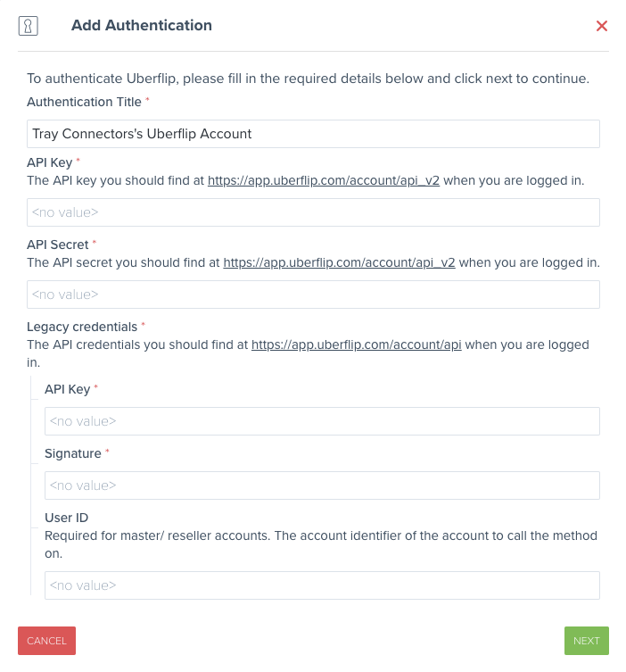This screenshot has width=626, height=672.
Task: Click the Legacy credentials label
Action: 82,327
